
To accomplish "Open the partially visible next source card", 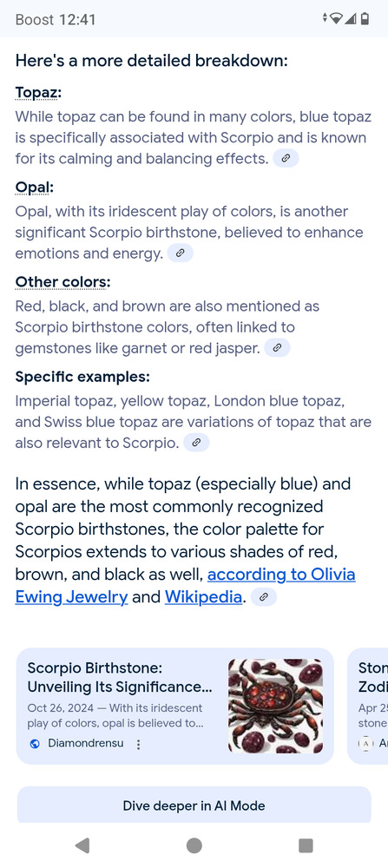I will click(368, 706).
